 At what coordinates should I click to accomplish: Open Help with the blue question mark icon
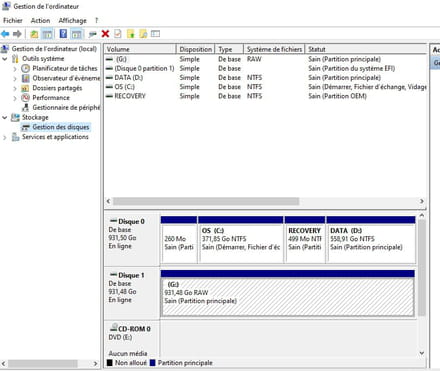coord(63,34)
